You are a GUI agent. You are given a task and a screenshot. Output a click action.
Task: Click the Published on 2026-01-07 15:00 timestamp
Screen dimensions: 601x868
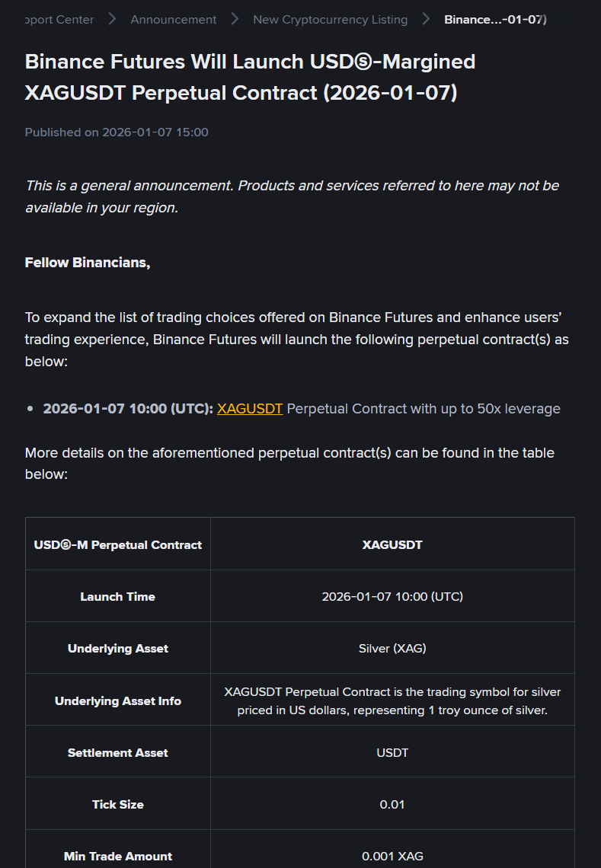click(x=117, y=132)
